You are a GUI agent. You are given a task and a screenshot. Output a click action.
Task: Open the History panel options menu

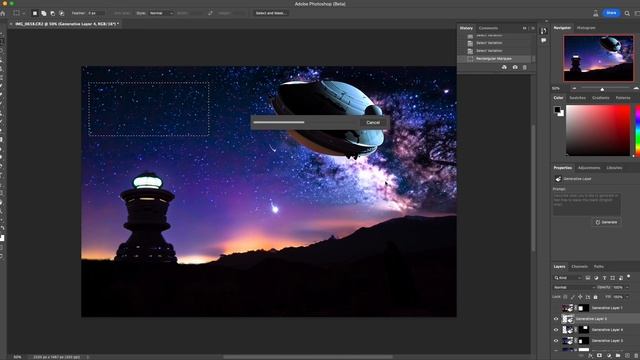pos(533,28)
